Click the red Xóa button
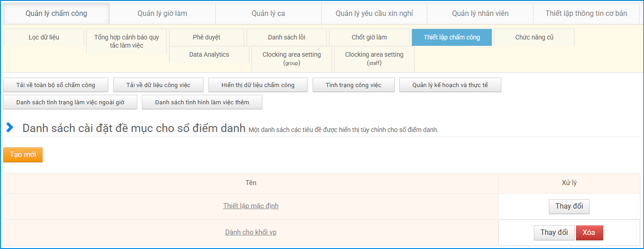This screenshot has width=644, height=249. (589, 233)
